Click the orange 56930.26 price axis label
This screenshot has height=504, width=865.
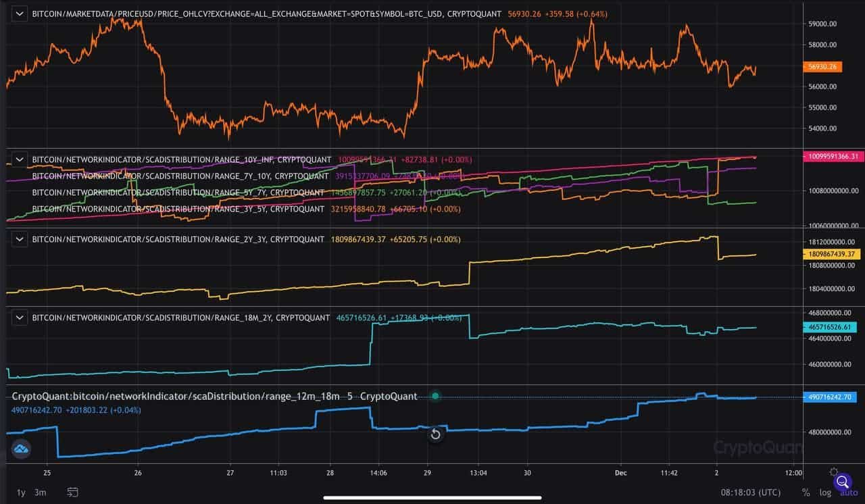822,67
